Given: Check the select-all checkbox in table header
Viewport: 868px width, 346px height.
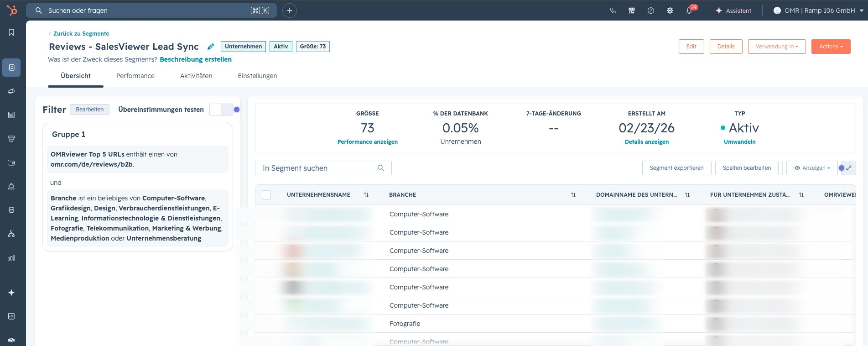Looking at the screenshot, I should (x=266, y=195).
